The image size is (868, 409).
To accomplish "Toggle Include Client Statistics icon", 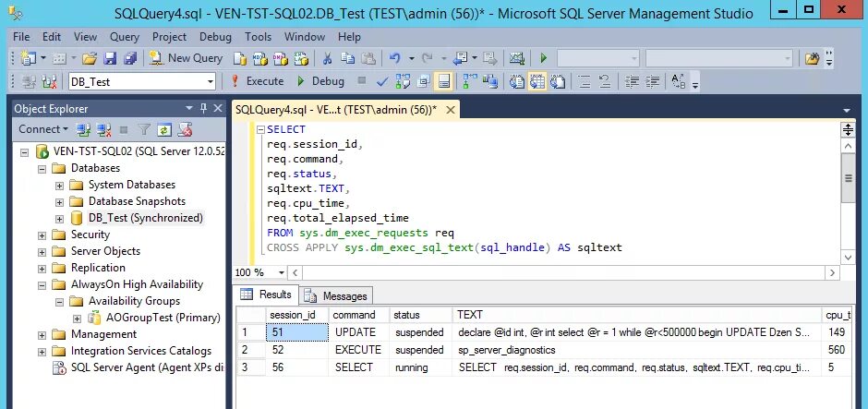I will click(x=490, y=81).
